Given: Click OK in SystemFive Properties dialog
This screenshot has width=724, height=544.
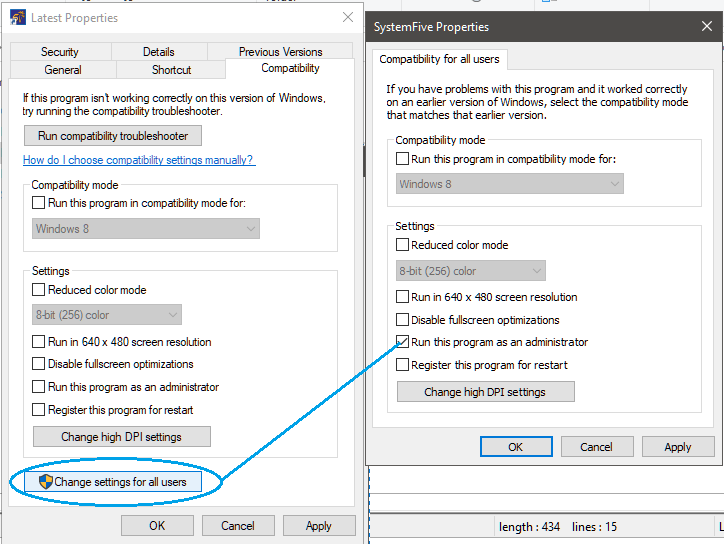Looking at the screenshot, I should tap(516, 447).
